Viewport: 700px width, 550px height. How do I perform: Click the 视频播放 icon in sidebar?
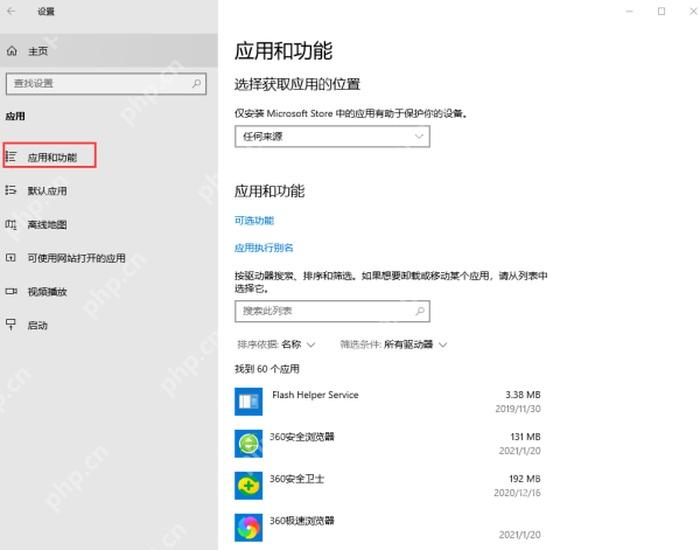[x=11, y=292]
